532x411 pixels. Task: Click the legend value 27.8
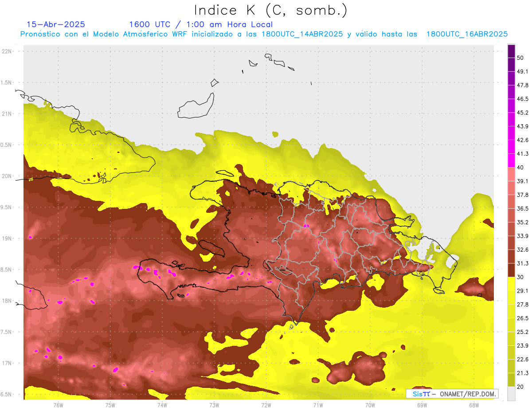(523, 305)
